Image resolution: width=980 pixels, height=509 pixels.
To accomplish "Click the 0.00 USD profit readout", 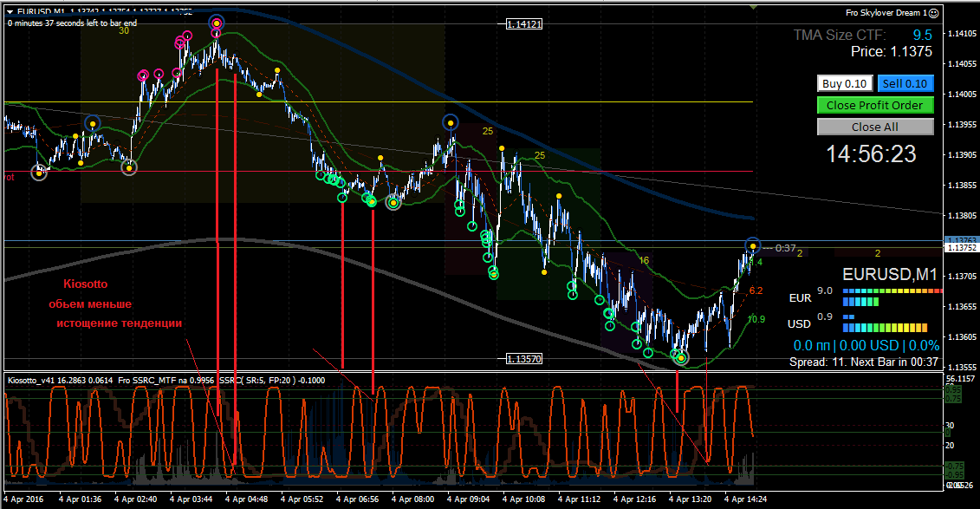I will pos(869,346).
